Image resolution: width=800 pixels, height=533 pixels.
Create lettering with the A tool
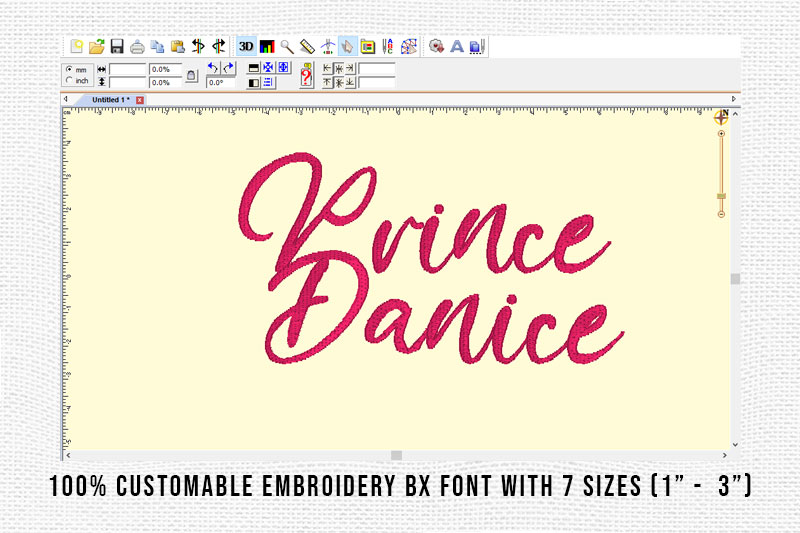click(x=457, y=46)
